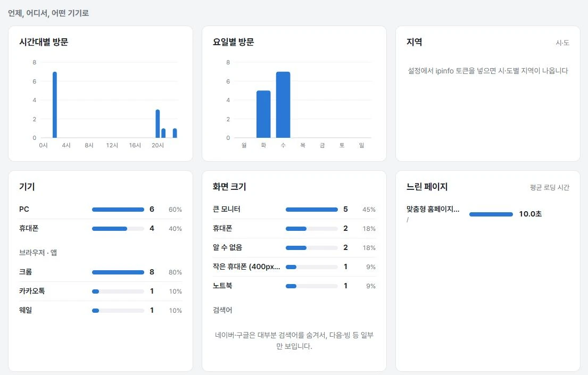
Task: Click the ipinfo 토큰 settings hint text
Action: point(488,71)
